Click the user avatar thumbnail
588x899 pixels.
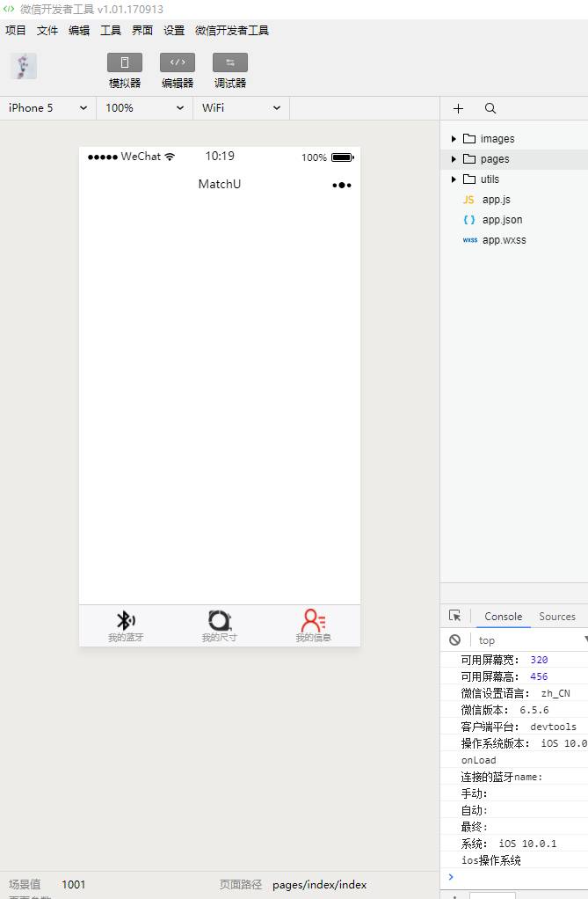[x=24, y=65]
